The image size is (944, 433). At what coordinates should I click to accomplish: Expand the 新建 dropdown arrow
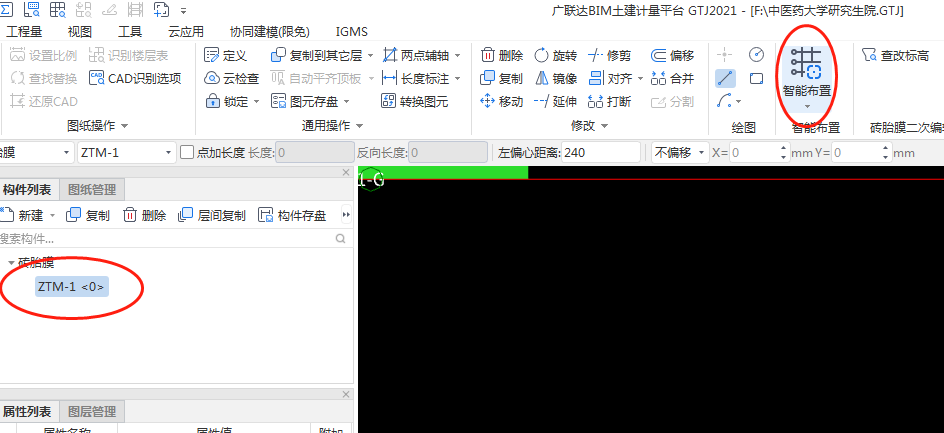pos(52,215)
